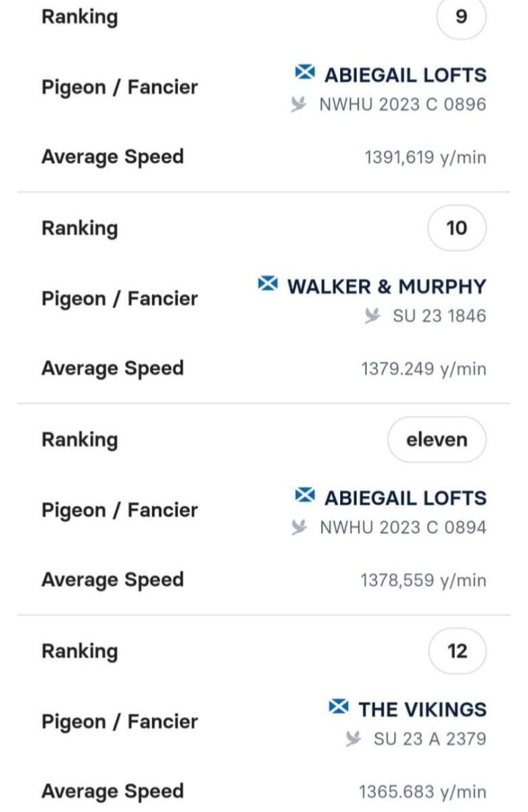Click pigeon icon beside SU 23 A 2379
528x812 pixels.
click(x=354, y=739)
